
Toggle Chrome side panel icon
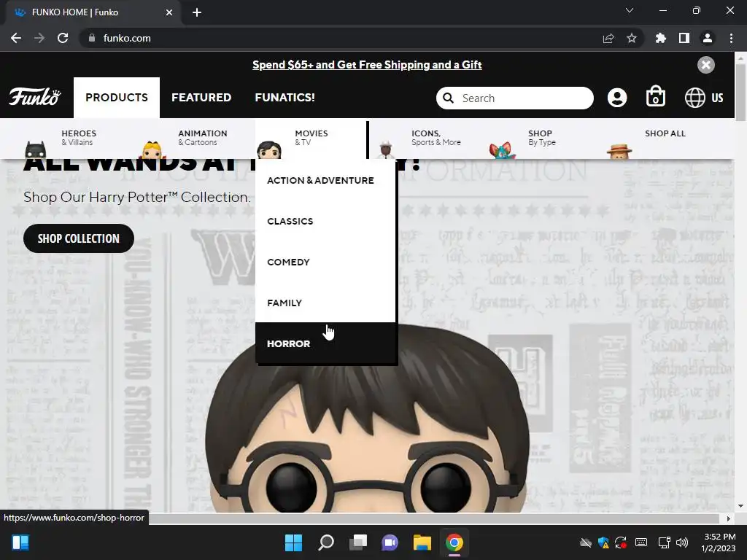coord(684,38)
